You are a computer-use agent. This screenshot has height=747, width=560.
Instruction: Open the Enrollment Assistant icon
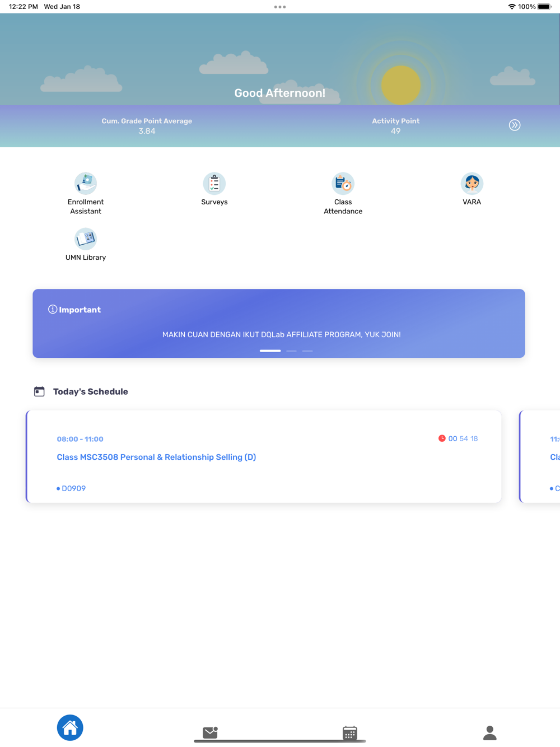pos(86,183)
